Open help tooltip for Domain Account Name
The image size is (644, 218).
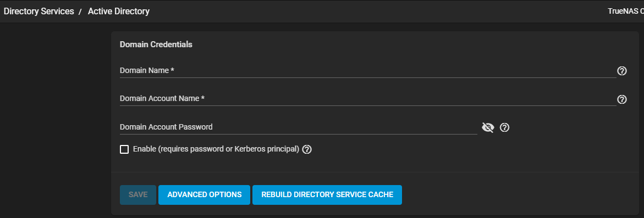[622, 99]
